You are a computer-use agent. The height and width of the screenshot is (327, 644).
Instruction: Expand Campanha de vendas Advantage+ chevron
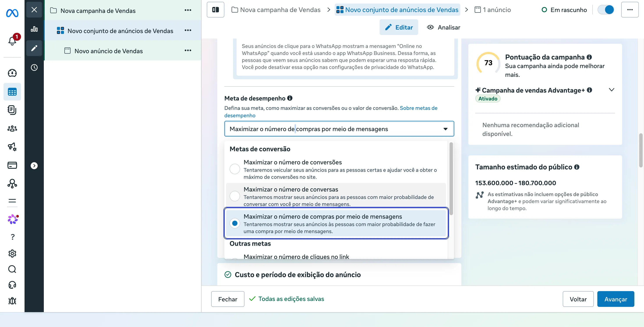click(612, 90)
